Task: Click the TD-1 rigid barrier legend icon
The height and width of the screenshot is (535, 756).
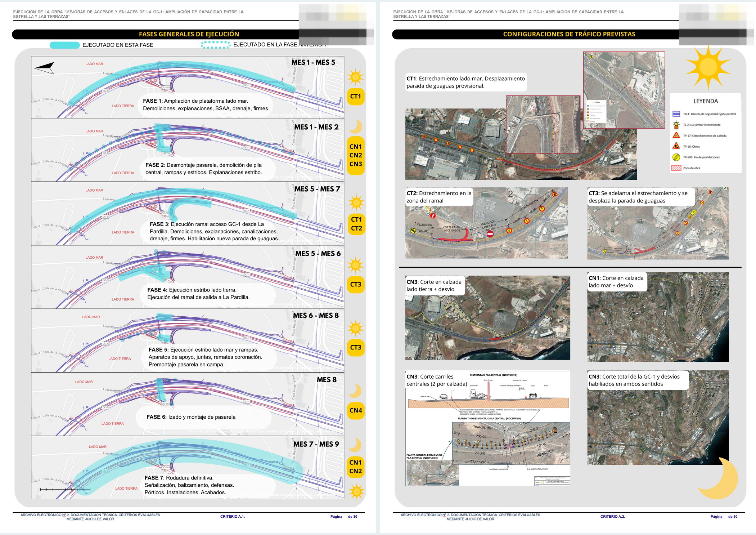Action: coord(676,114)
